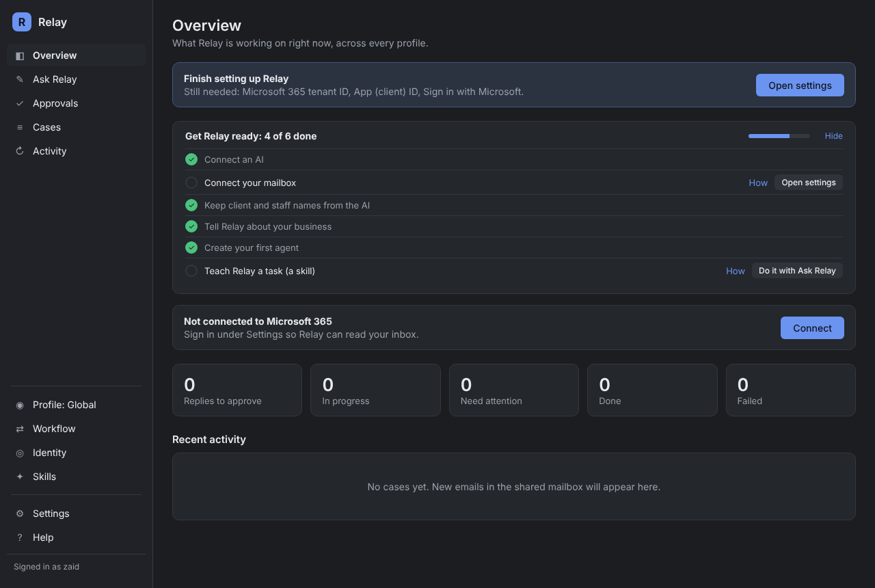Screen dimensions: 875x588
Task: Open the Failed stat card
Action: tap(791, 390)
